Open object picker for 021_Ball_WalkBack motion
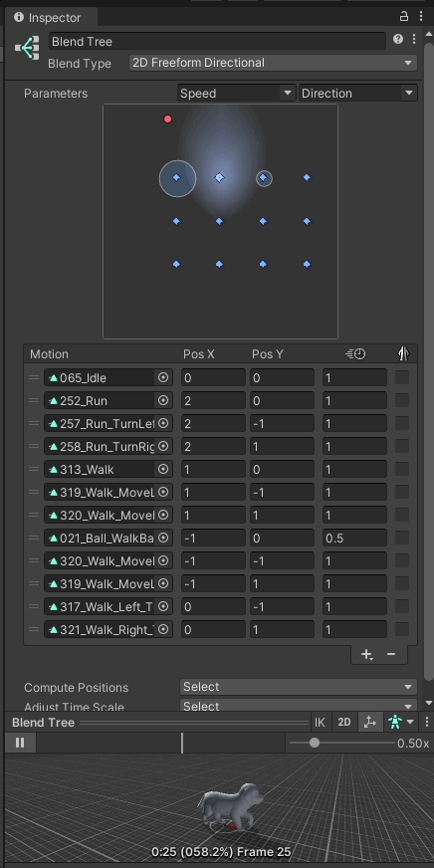 coord(163,538)
